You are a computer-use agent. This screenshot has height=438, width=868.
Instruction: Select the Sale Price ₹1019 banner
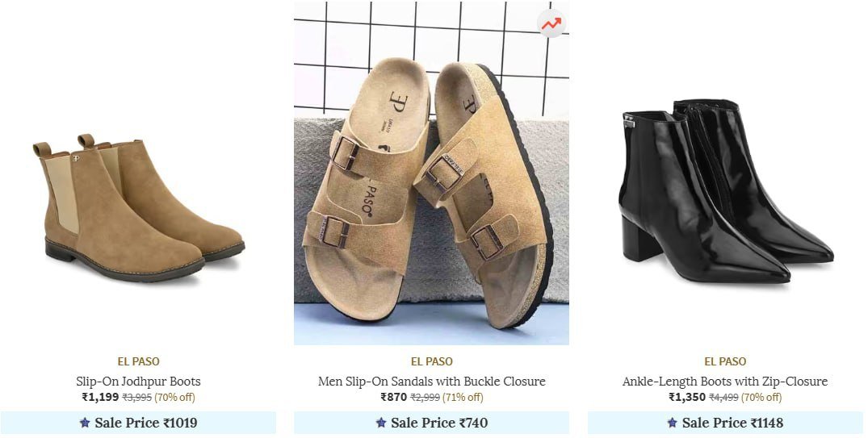[x=138, y=423]
